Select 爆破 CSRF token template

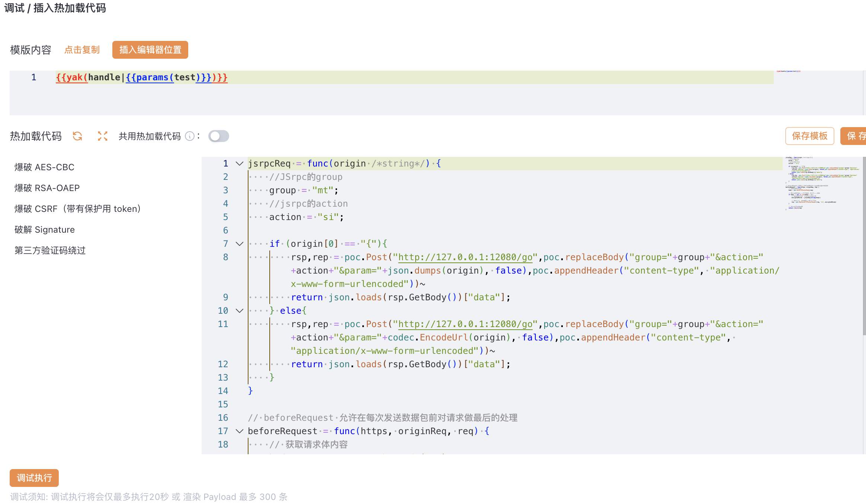77,209
